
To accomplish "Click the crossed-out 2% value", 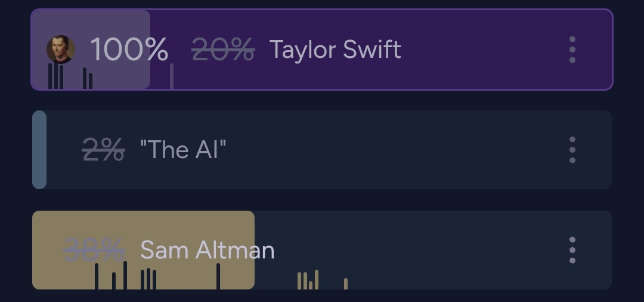I will pyautogui.click(x=103, y=150).
